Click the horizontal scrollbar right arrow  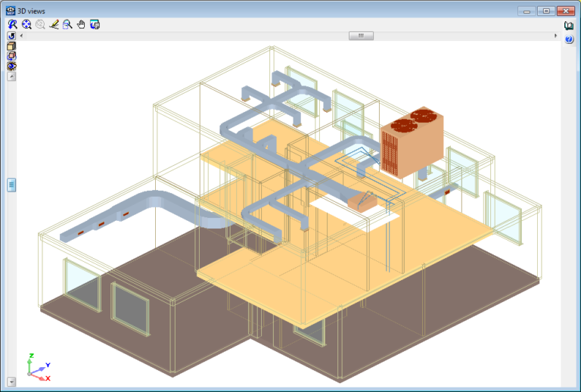(556, 36)
